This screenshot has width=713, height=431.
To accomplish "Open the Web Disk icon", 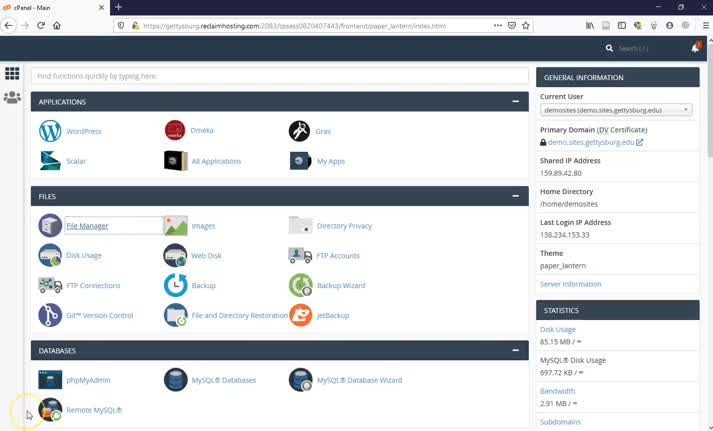I will tap(176, 256).
